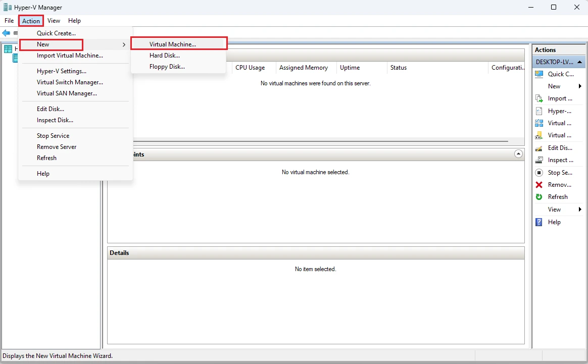Click the Details pane header

click(x=316, y=253)
